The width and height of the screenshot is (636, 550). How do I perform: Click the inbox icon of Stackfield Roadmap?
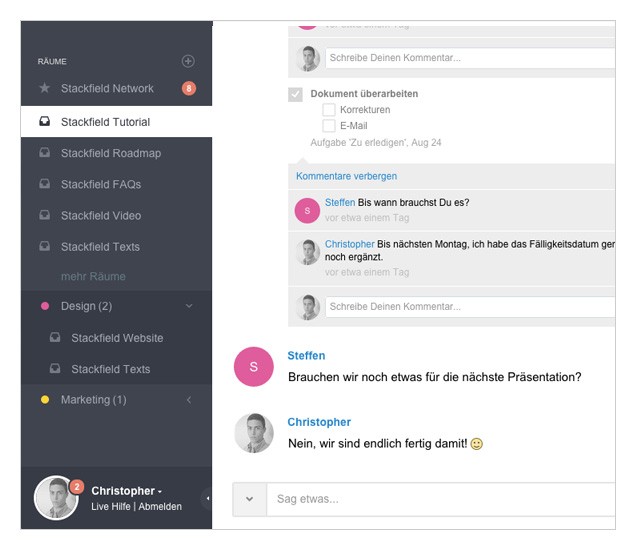click(45, 153)
